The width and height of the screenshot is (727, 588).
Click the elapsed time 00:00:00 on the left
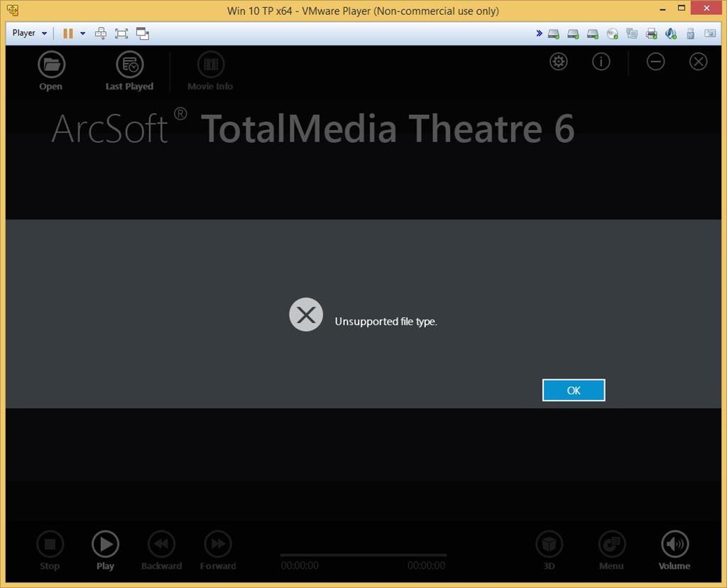click(300, 565)
